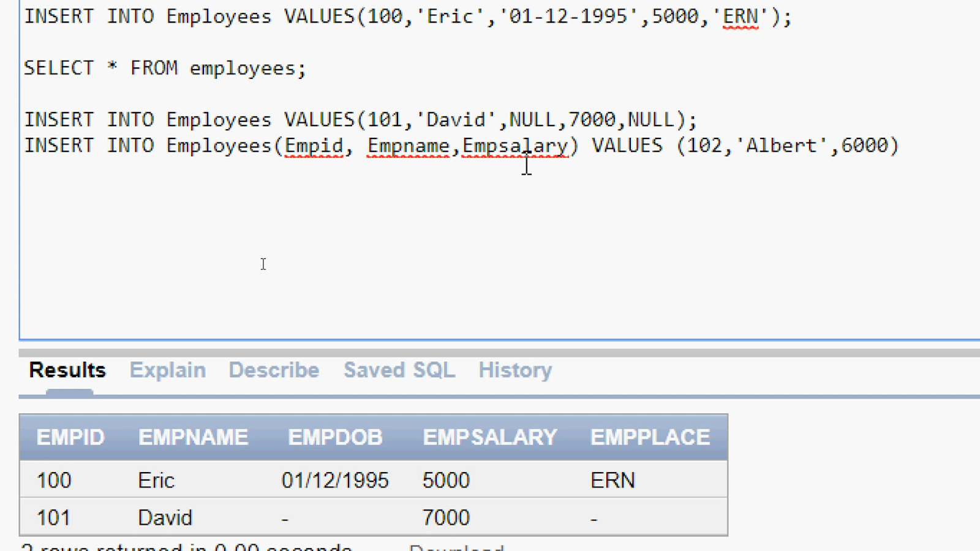Click the underlined Empsalary text in editor
This screenshot has width=980, height=551.
click(x=514, y=145)
